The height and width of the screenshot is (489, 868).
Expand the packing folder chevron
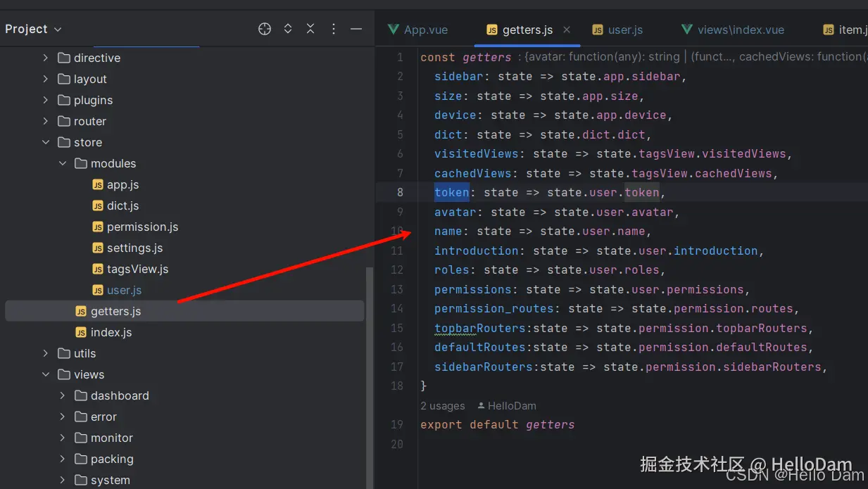pos(63,459)
